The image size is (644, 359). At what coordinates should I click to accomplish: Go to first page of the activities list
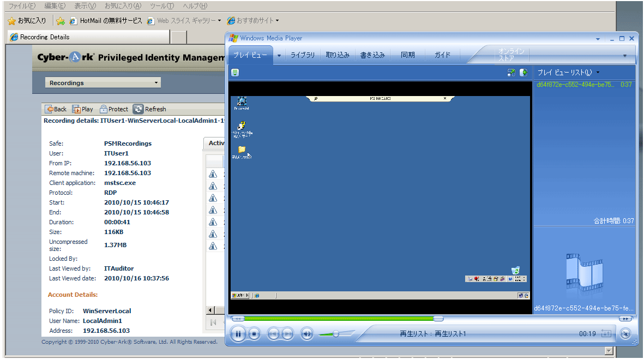click(213, 322)
